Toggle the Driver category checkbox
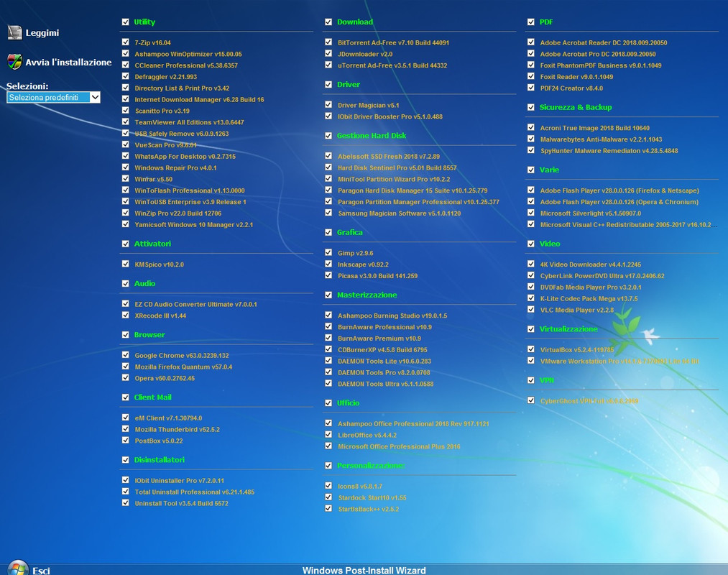The height and width of the screenshot is (575, 728). (x=328, y=85)
